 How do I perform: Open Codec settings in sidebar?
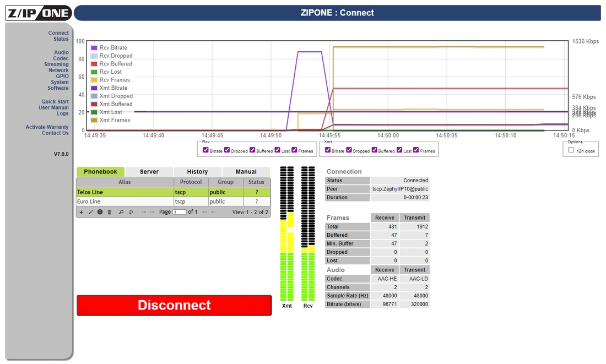(x=61, y=58)
